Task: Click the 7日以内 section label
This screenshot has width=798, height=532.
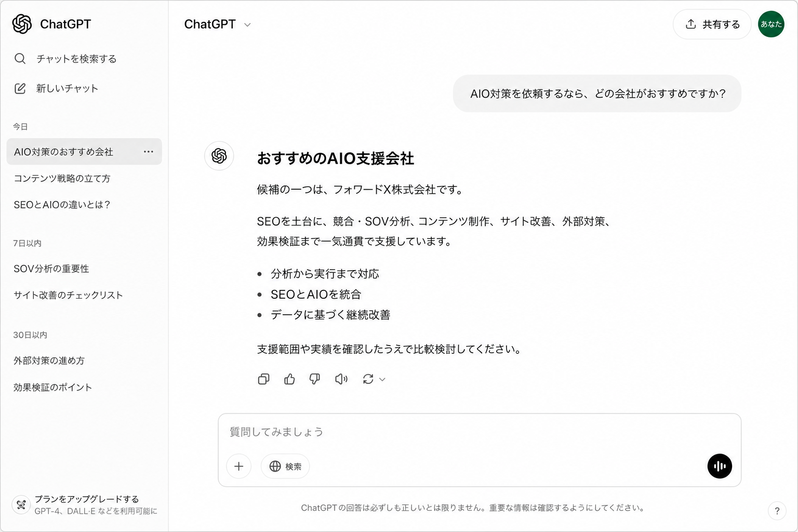Action: [27, 243]
